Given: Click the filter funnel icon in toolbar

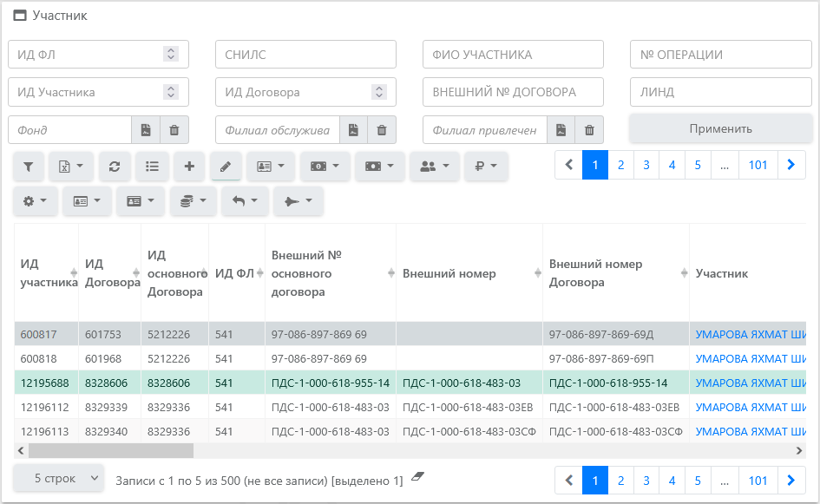Looking at the screenshot, I should (x=28, y=166).
